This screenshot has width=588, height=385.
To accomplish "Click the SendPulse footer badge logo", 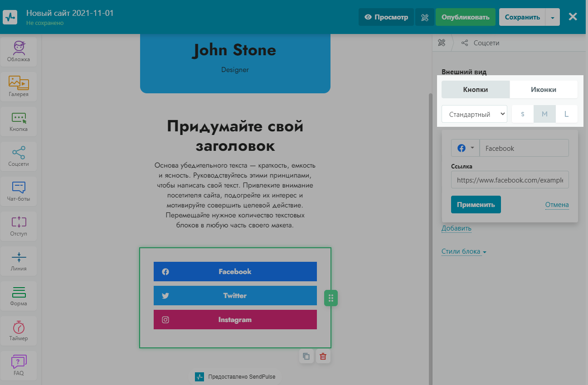I will 199,377.
